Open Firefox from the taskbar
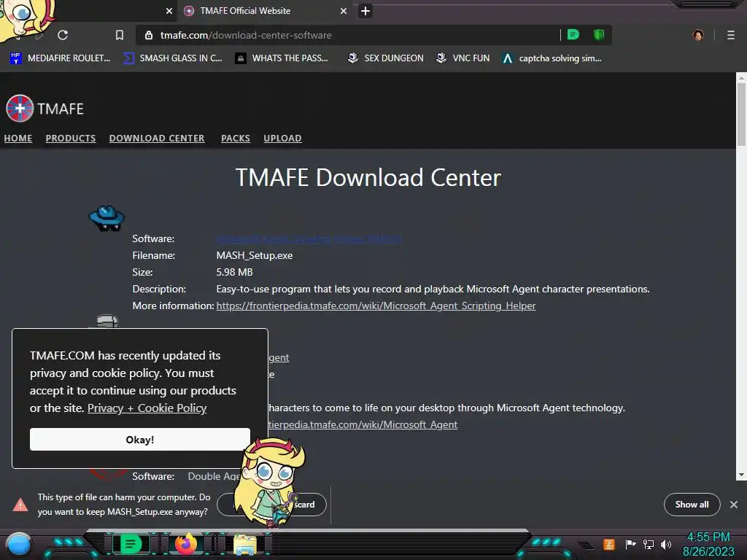The image size is (747, 560). click(186, 544)
